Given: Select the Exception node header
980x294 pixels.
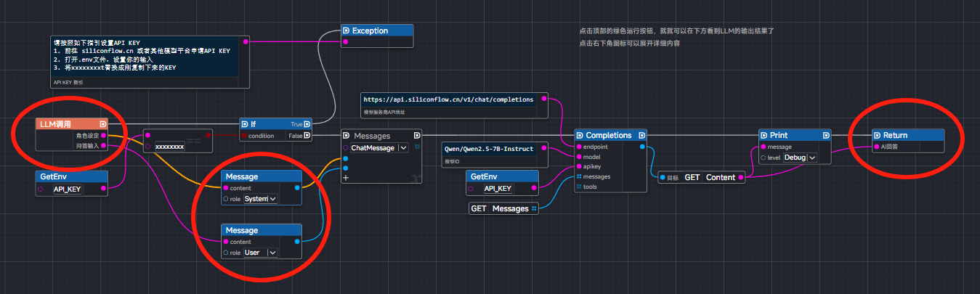Looking at the screenshot, I should pos(377,30).
